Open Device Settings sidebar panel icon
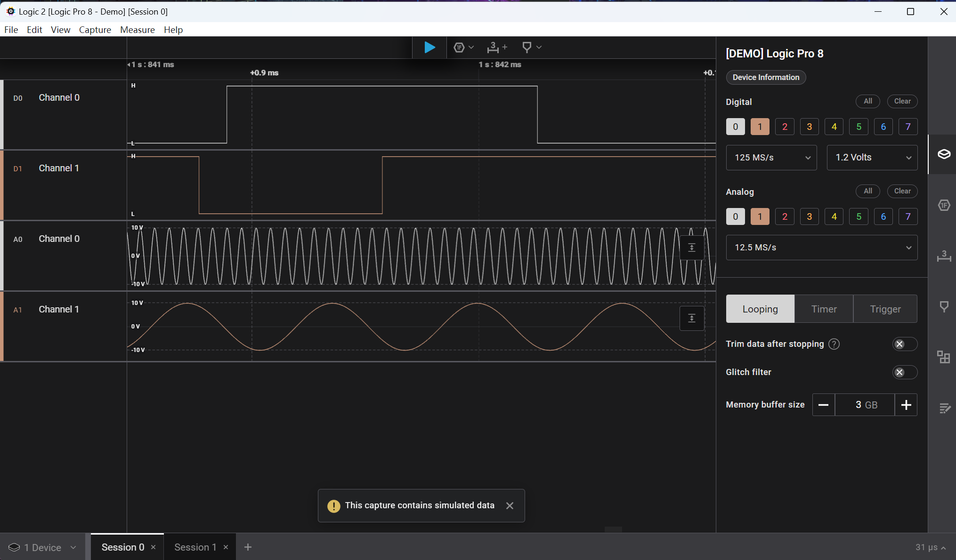The width and height of the screenshot is (956, 560). (x=944, y=154)
